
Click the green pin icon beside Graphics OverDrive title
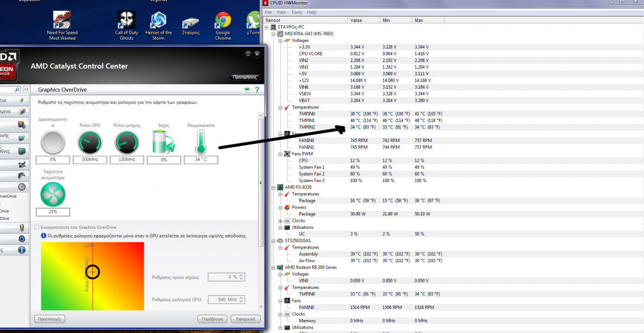point(247,90)
